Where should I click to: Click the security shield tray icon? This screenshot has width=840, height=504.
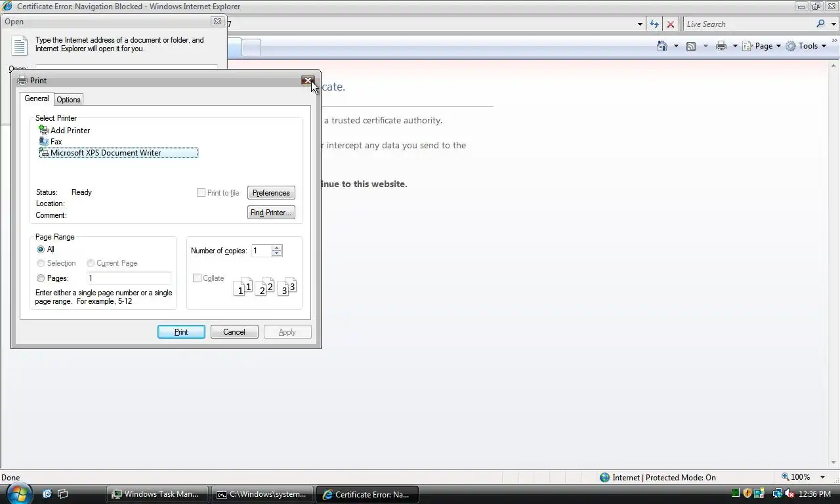pos(747,493)
